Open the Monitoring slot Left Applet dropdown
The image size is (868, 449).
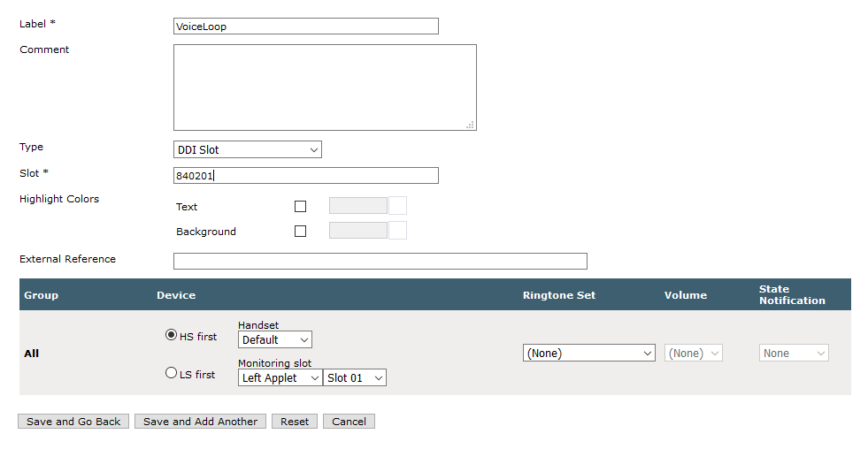(280, 377)
